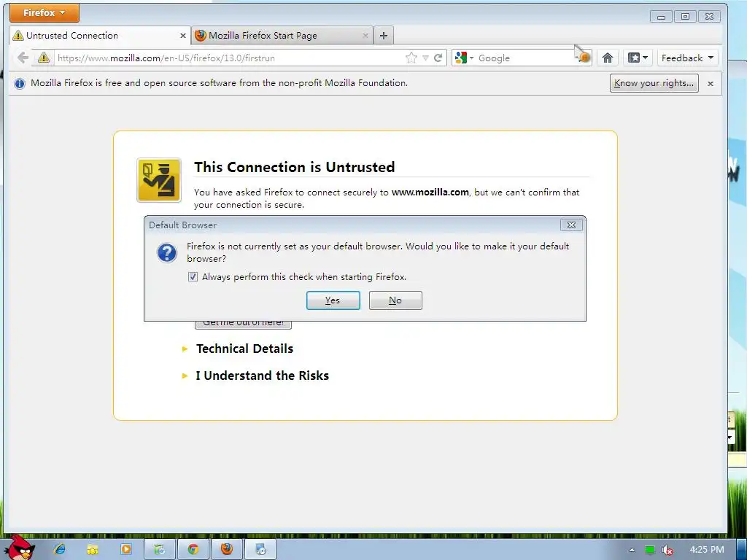This screenshot has width=747, height=560.
Task: Go back using the back arrow
Action: click(23, 58)
